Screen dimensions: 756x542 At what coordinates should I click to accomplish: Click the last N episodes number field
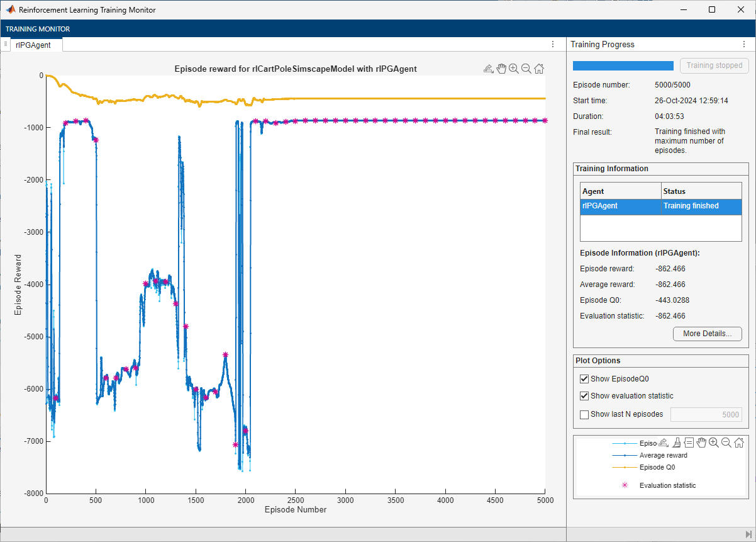click(706, 414)
